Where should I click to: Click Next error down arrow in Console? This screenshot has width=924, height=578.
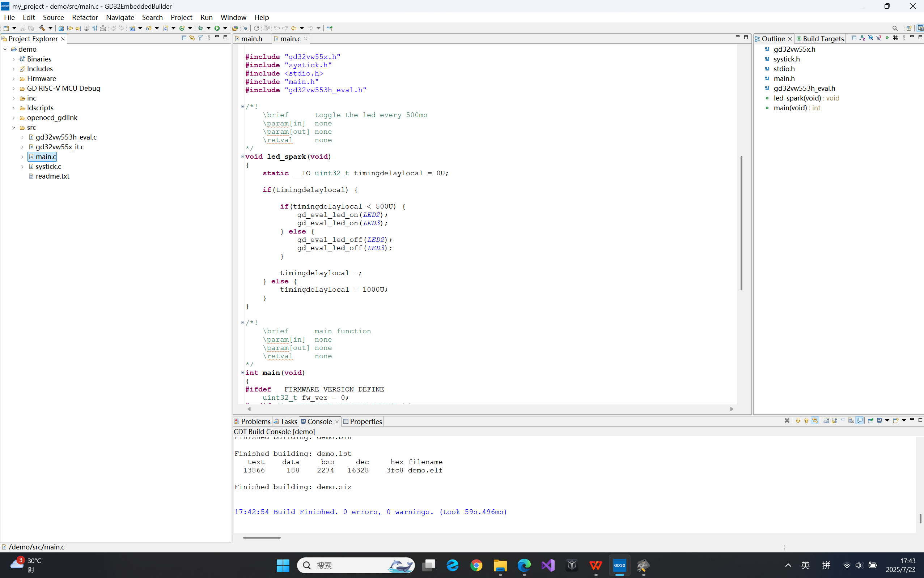(798, 420)
